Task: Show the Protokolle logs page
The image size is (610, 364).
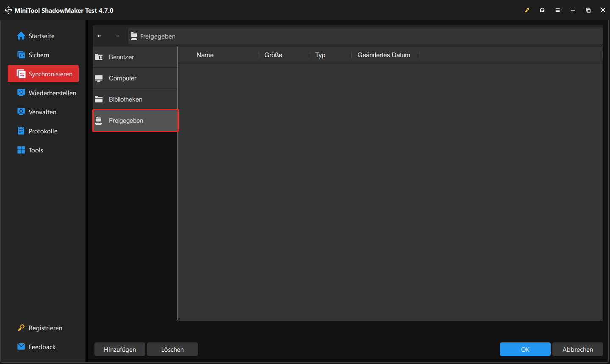Action: coord(43,131)
